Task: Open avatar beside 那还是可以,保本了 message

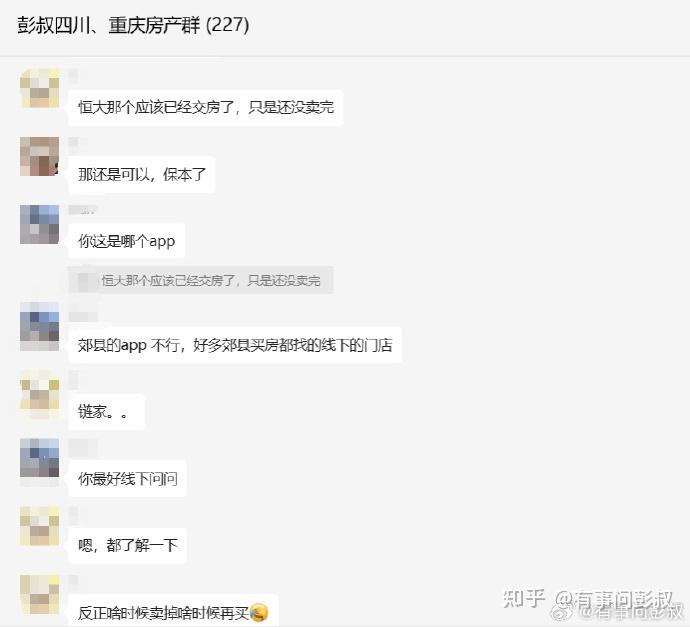Action: [x=40, y=156]
